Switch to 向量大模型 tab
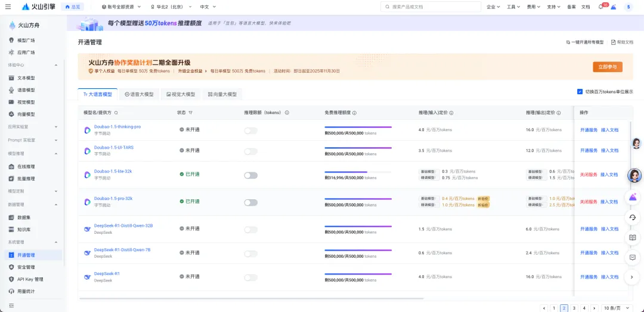The image size is (644, 312). click(x=222, y=94)
